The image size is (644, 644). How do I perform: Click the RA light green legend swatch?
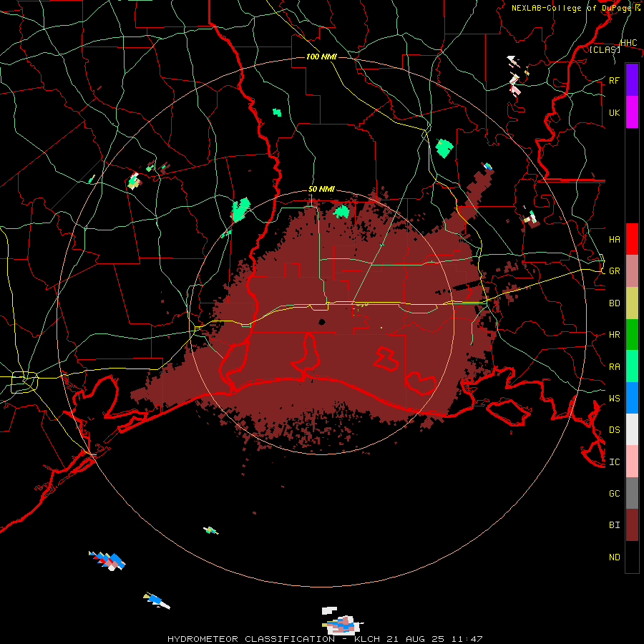632,366
